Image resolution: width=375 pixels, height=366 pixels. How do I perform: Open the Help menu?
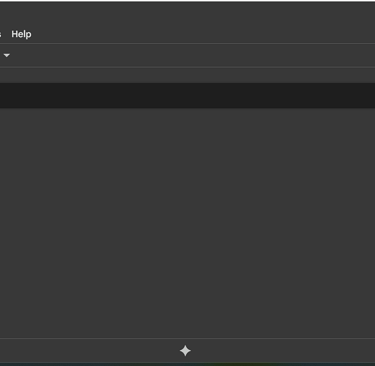pos(21,34)
